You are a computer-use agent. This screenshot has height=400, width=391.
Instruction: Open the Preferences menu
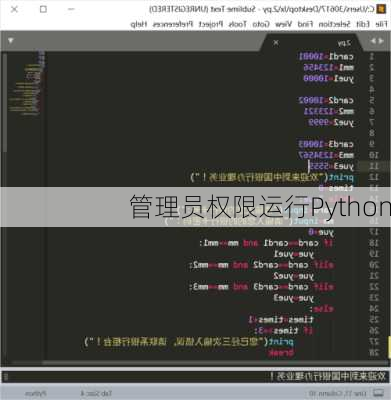coord(173,24)
